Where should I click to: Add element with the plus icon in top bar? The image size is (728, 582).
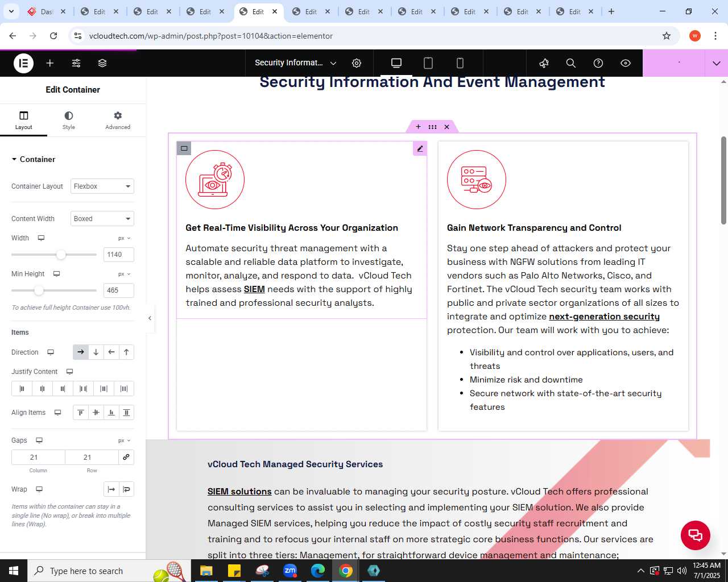point(50,63)
